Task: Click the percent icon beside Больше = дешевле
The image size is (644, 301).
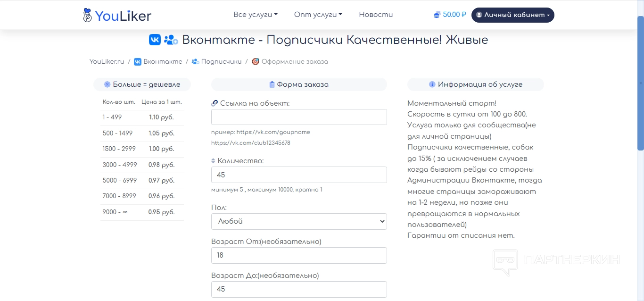Action: [107, 84]
